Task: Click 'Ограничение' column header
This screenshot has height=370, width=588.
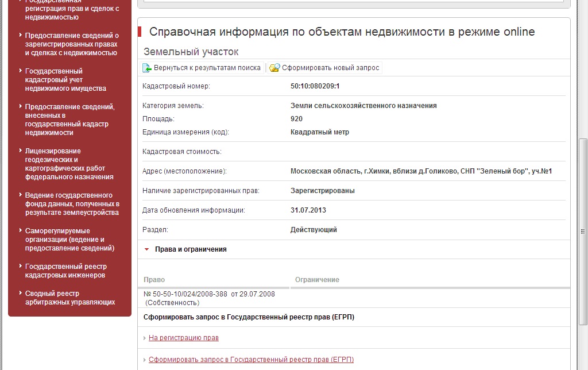Action: (x=317, y=280)
